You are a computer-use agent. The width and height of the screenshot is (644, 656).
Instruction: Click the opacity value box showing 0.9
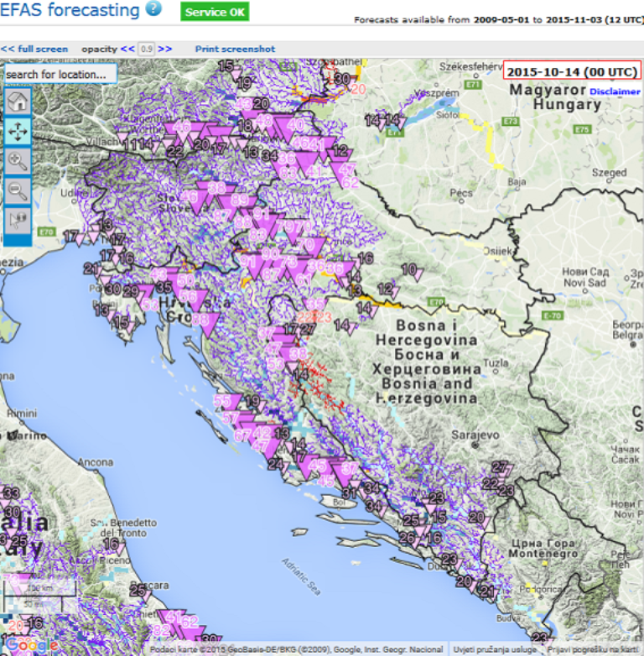click(x=147, y=49)
